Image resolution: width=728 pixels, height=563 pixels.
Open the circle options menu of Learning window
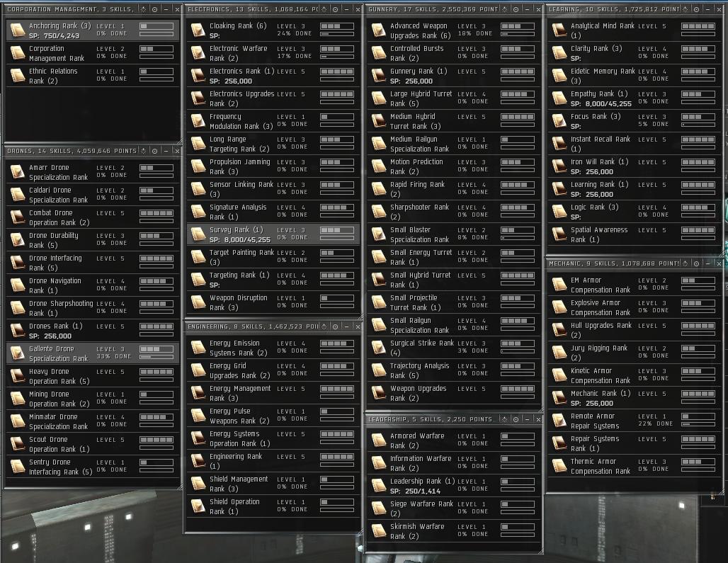pyautogui.click(x=695, y=9)
